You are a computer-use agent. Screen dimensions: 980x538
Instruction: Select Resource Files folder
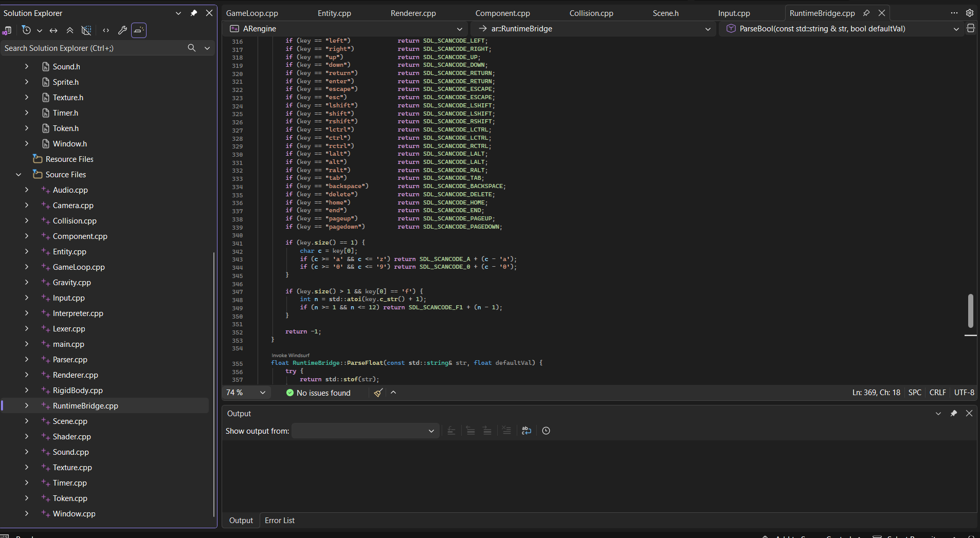(69, 159)
